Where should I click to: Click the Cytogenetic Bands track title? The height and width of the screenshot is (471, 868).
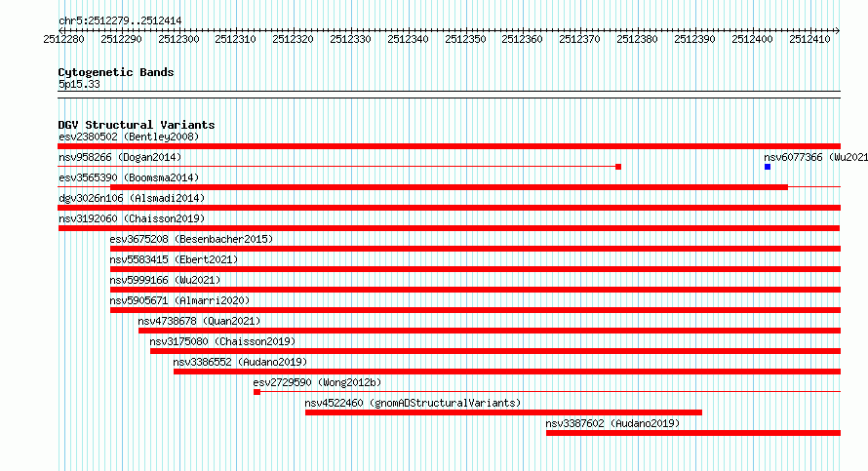[116, 72]
